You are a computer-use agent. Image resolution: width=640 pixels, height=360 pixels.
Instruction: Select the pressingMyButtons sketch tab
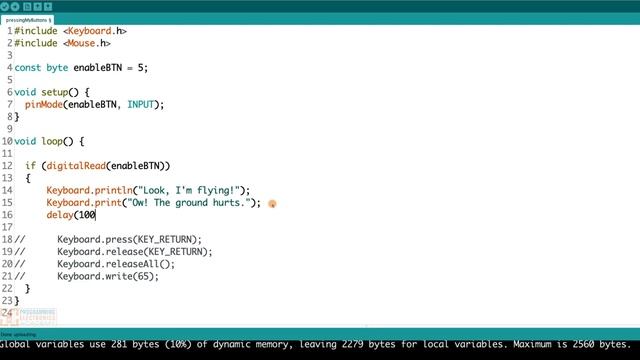tap(27, 20)
